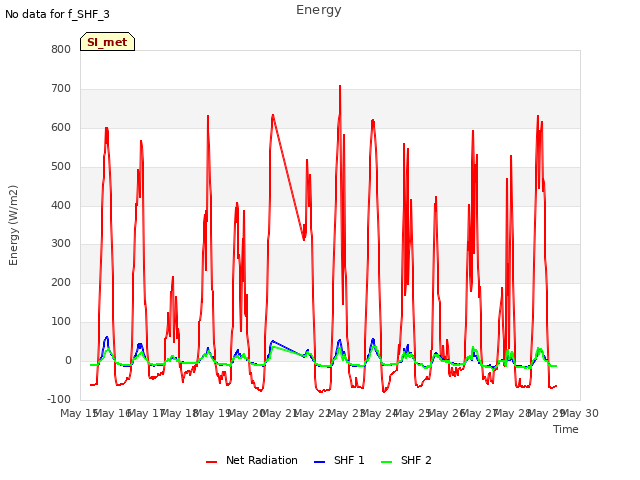This screenshot has height=480, width=640.
Task: Toggle the Net Radiation legend entry
Action: coord(252,460)
